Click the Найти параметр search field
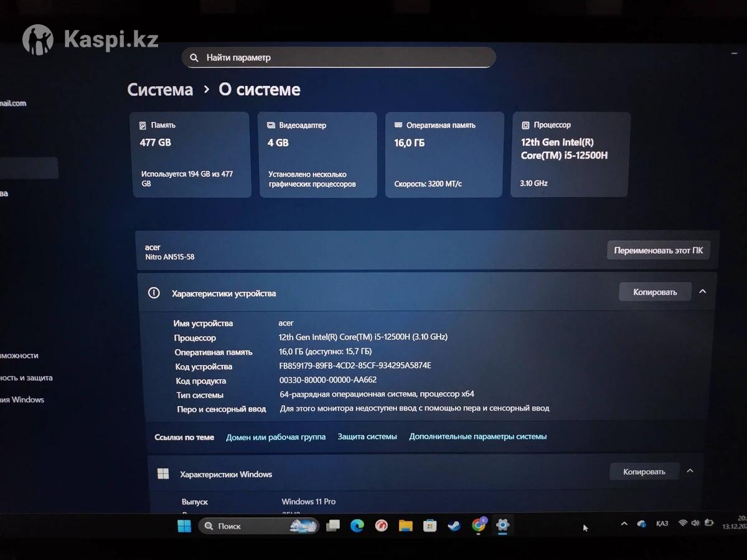The width and height of the screenshot is (747, 560). 339,57
